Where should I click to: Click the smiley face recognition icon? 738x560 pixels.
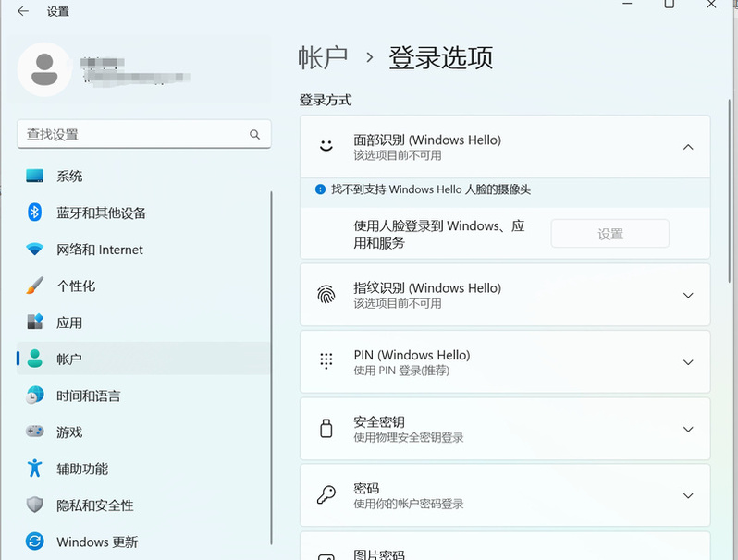326,146
